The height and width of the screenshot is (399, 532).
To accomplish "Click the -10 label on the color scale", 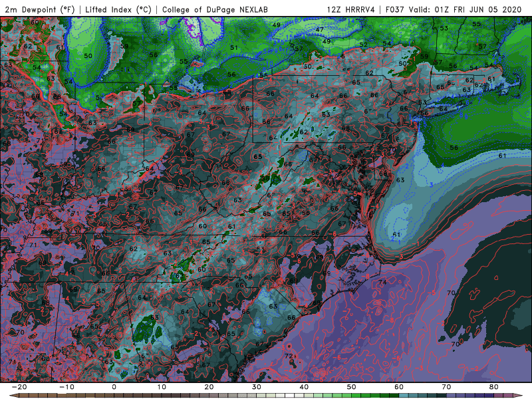I will click(66, 387).
